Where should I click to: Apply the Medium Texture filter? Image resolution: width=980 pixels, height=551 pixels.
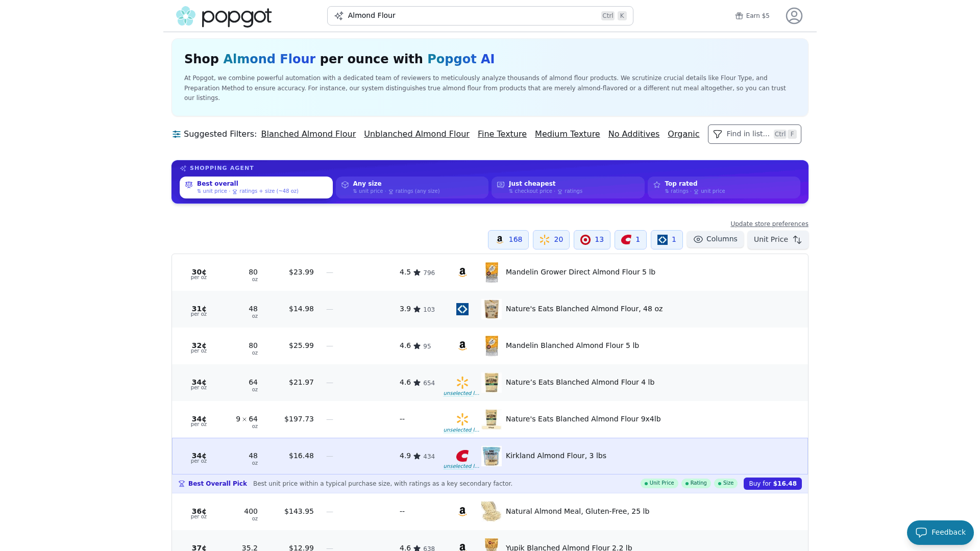pos(567,134)
